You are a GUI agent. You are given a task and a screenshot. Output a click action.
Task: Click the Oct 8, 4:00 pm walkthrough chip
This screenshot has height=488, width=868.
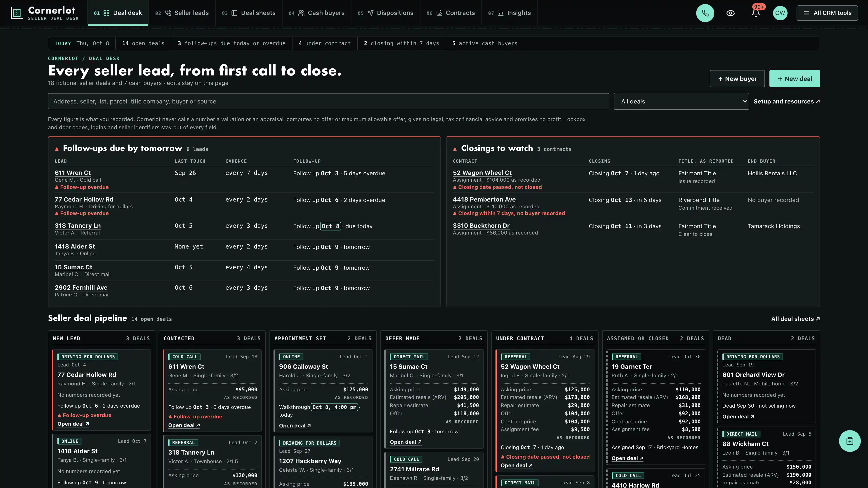pyautogui.click(x=334, y=407)
